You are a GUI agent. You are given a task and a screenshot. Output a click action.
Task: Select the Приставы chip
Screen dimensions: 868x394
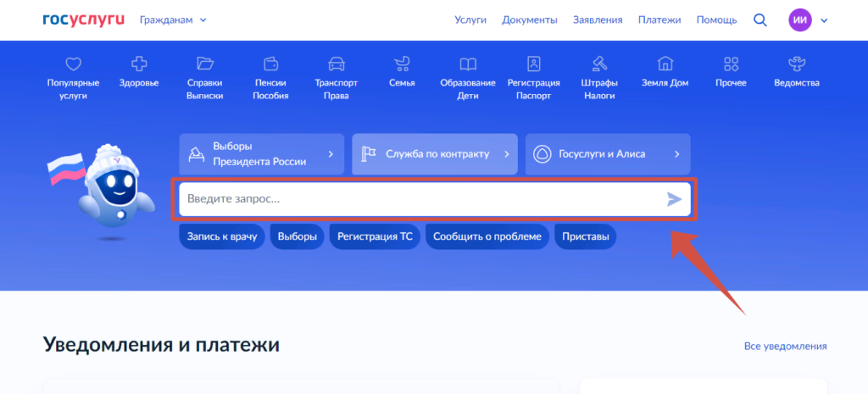585,236
